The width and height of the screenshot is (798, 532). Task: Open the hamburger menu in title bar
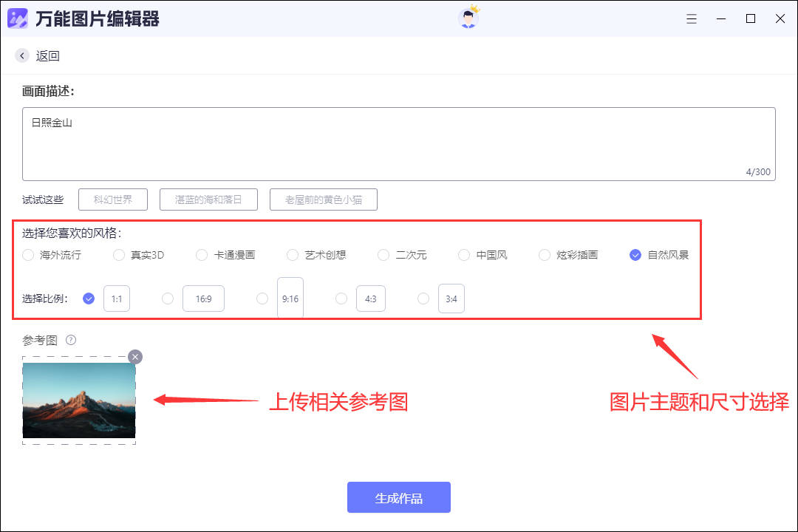(x=692, y=19)
